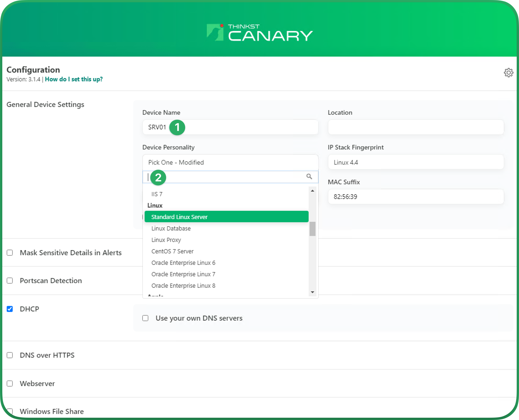Screen dimensions: 519x420
Task: Open the How do I set this up link
Action: [x=74, y=79]
